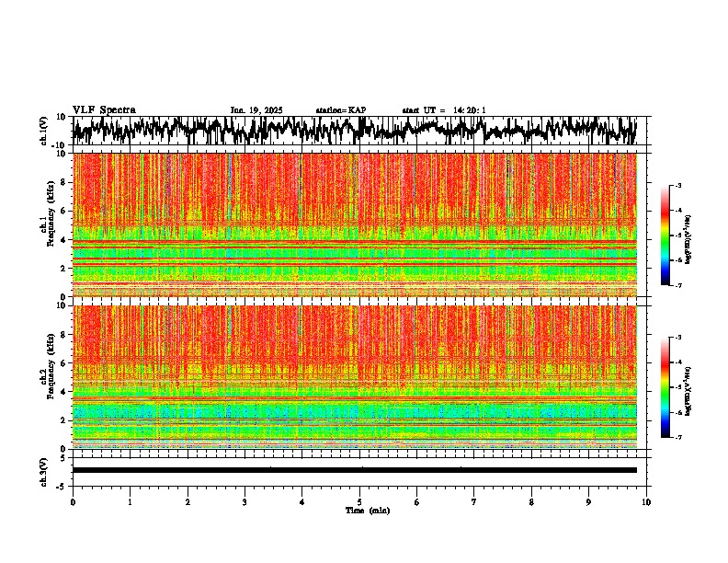Click the "2" kHz tick on ch.1 axis
The height and width of the screenshot is (563, 728).
(x=64, y=268)
